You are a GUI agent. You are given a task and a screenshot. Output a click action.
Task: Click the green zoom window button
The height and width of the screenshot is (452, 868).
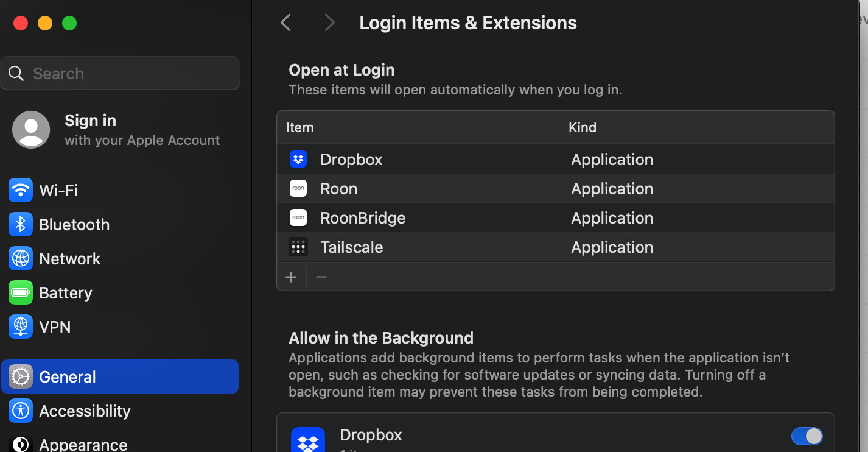[69, 23]
